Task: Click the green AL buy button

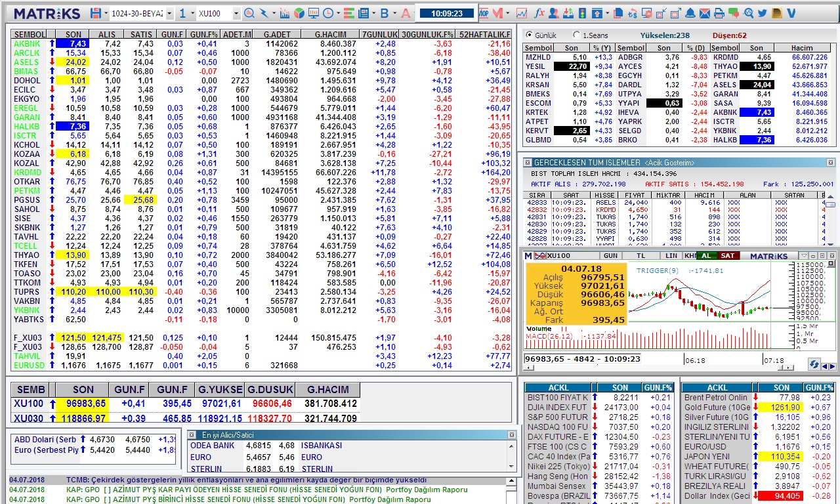Action: click(707, 256)
